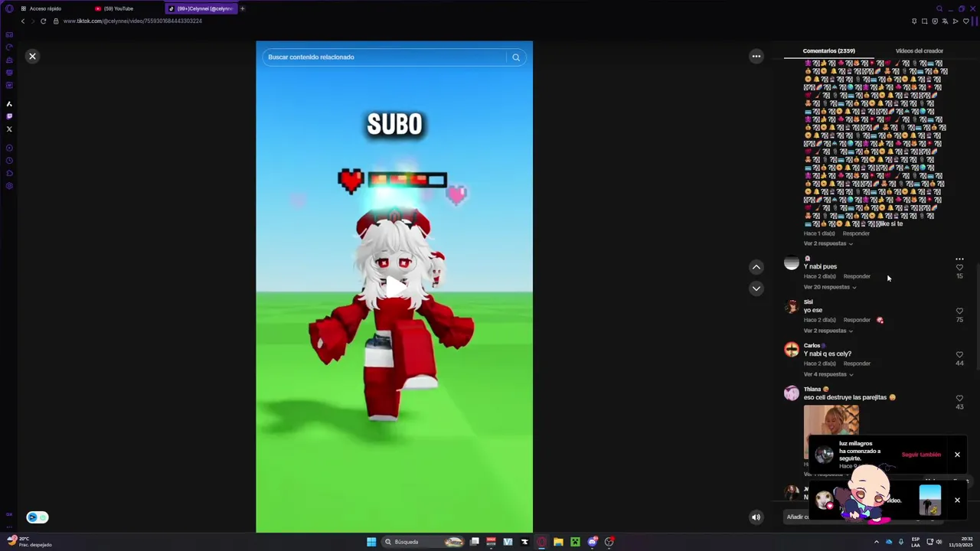Switch to the Videos del creador tab
Screen dimensions: 980x551
(919, 51)
